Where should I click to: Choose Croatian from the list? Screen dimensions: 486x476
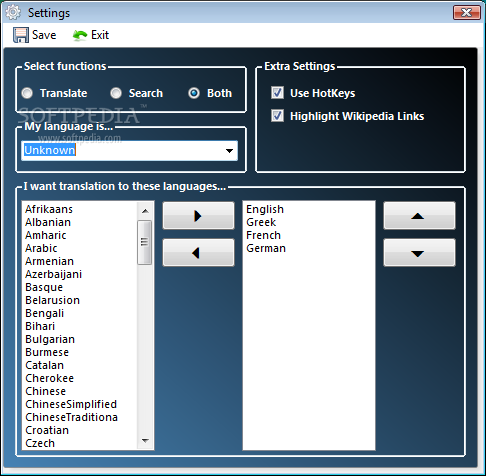point(47,430)
